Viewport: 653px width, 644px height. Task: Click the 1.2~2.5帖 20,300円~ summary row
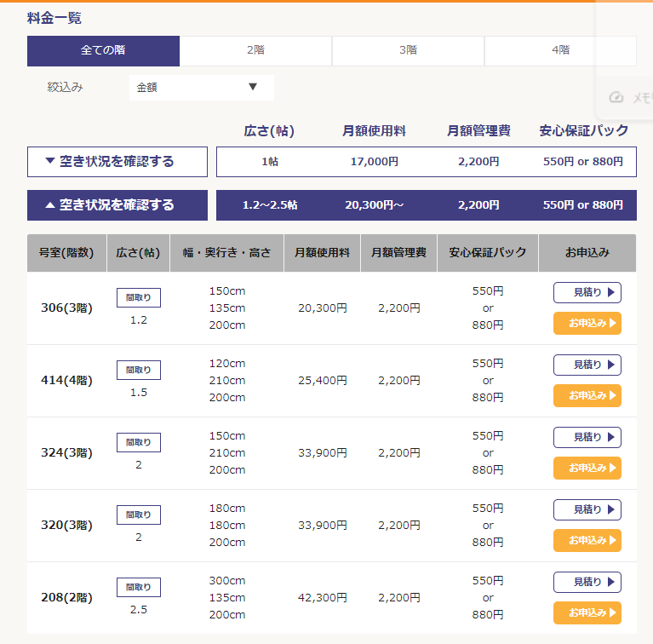pos(427,205)
